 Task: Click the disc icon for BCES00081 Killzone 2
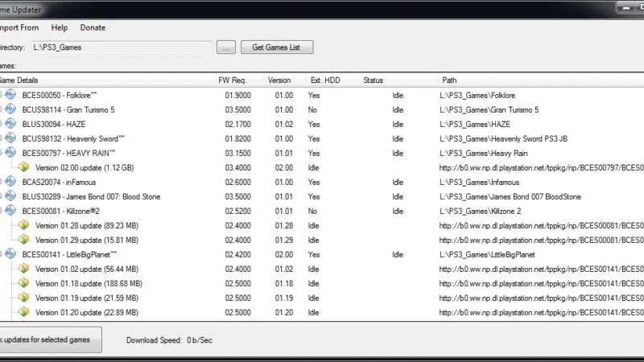coord(10,211)
